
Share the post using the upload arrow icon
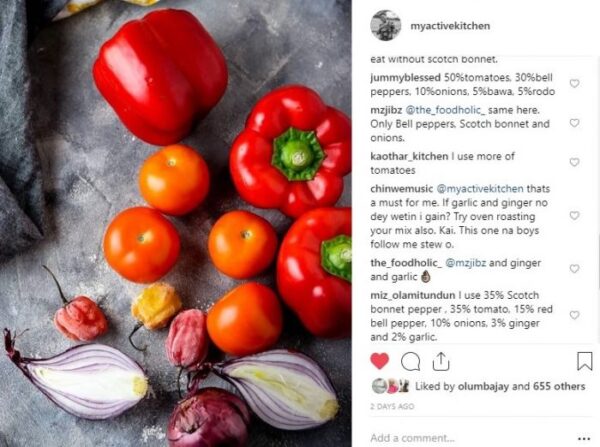[441, 361]
